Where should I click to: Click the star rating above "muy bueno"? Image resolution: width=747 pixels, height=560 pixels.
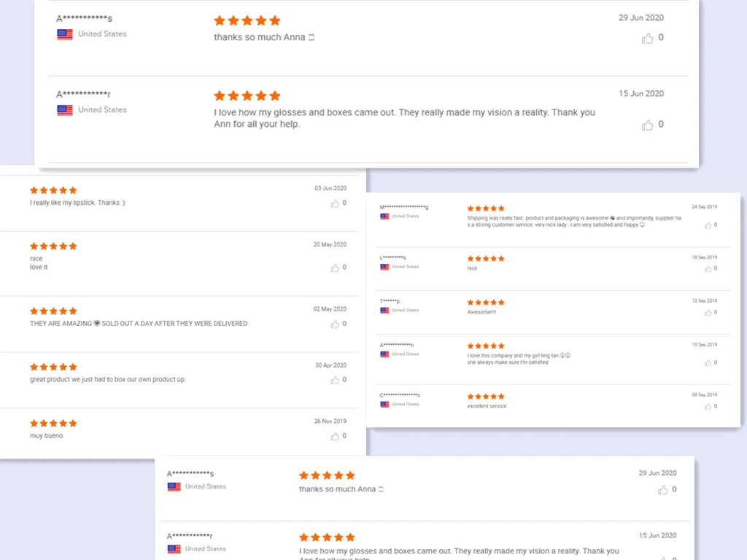point(53,423)
